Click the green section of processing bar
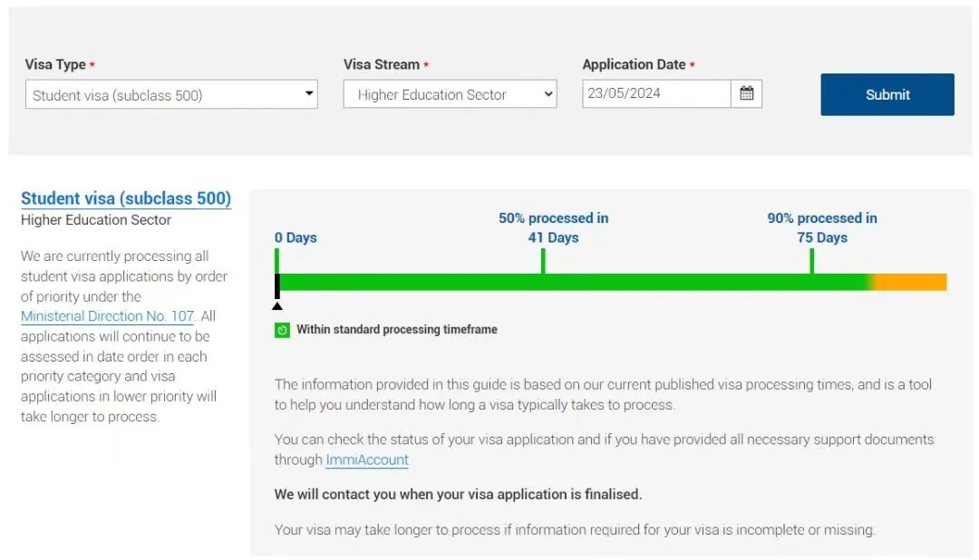The image size is (979, 560). [571, 282]
